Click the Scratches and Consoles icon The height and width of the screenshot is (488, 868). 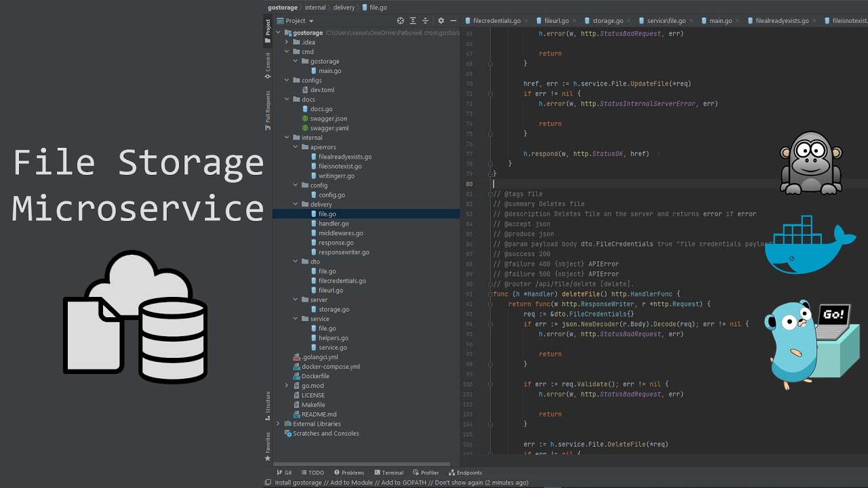288,433
